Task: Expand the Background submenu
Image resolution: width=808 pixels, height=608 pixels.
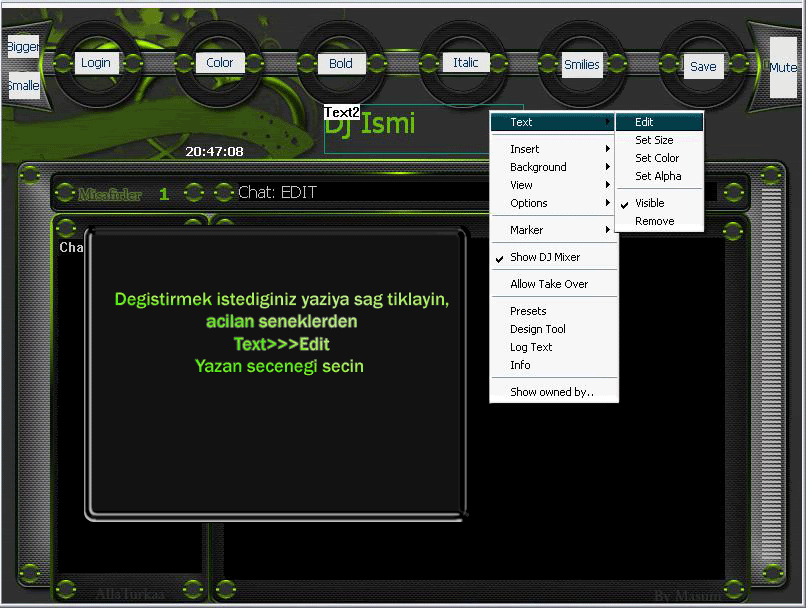Action: tap(538, 167)
